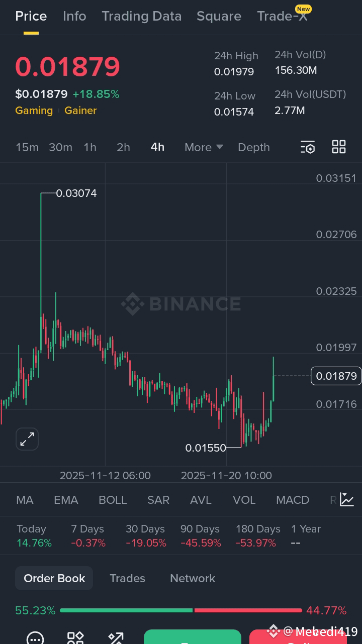The width and height of the screenshot is (362, 644).
Task: Open the Network tab
Action: coord(193,578)
